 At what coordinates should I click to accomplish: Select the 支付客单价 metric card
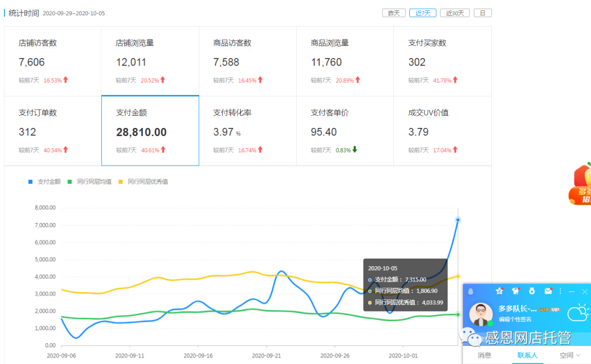(x=345, y=131)
